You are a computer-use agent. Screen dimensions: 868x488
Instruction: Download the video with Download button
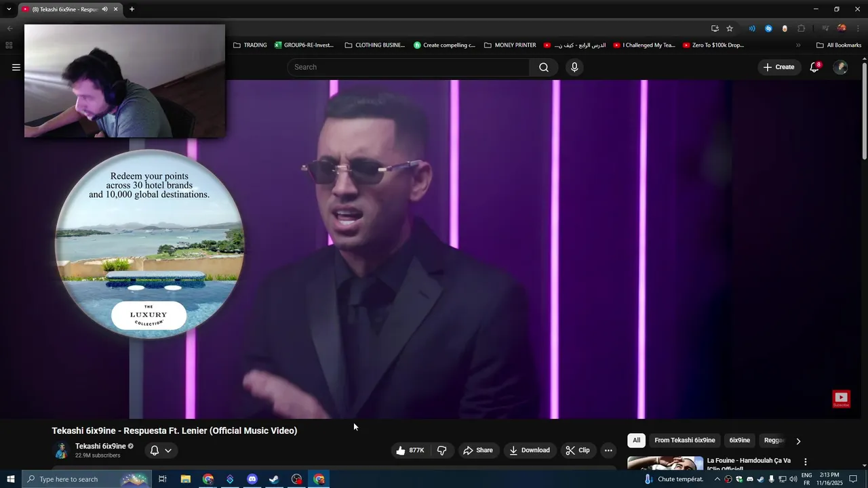click(530, 450)
